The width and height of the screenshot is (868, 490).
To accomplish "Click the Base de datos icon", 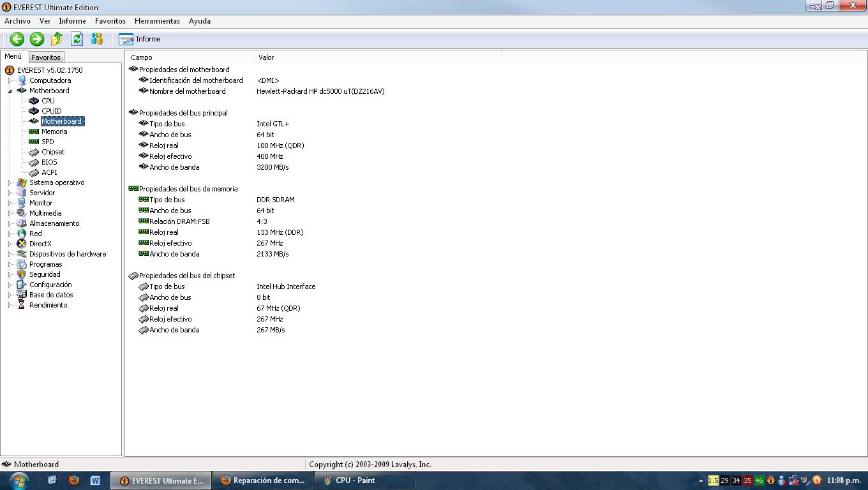I will [22, 295].
